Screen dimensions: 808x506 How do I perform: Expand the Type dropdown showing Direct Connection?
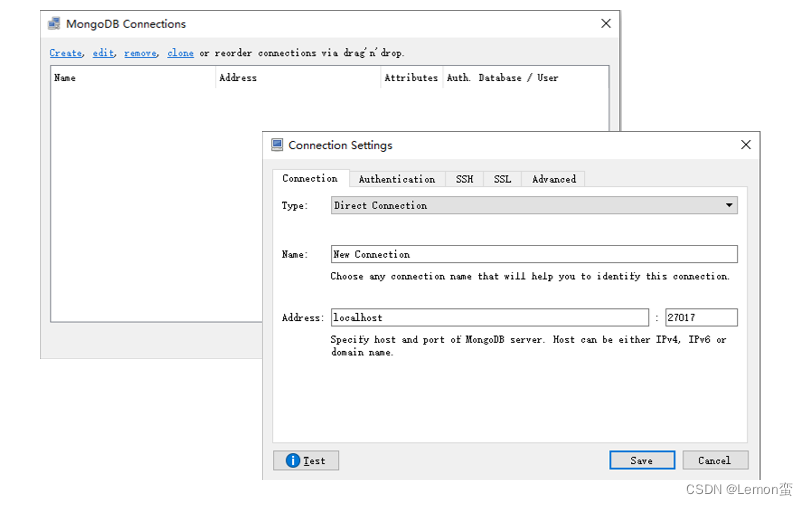point(534,205)
